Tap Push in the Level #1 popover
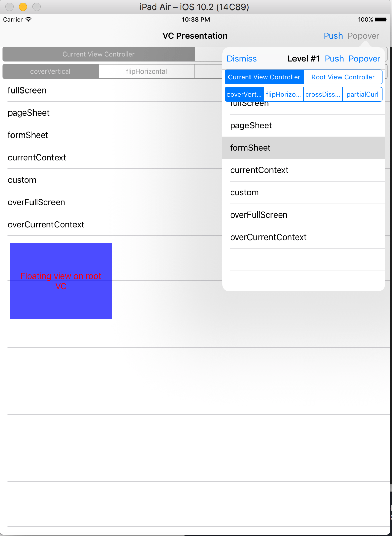 pos(334,59)
